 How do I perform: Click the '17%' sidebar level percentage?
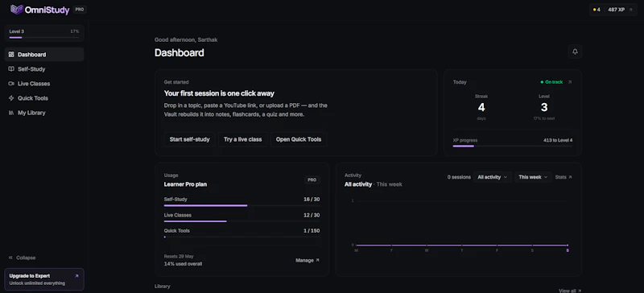click(x=75, y=31)
